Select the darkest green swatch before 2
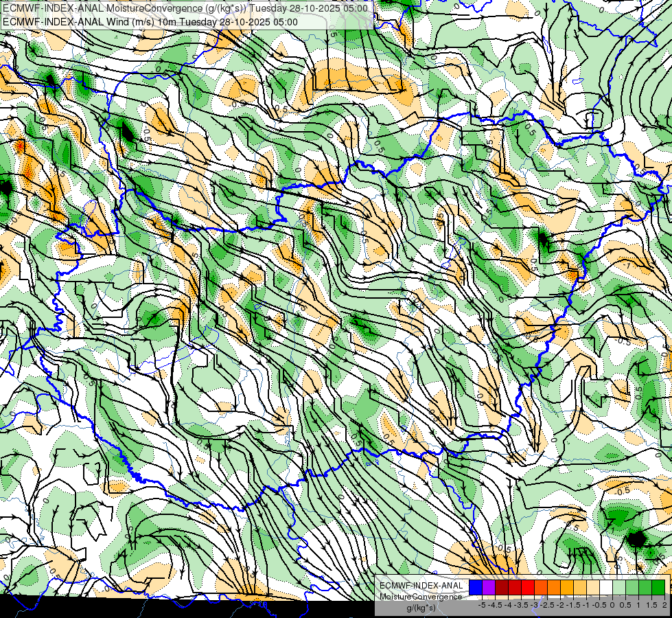This screenshot has height=618, width=672. (659, 587)
